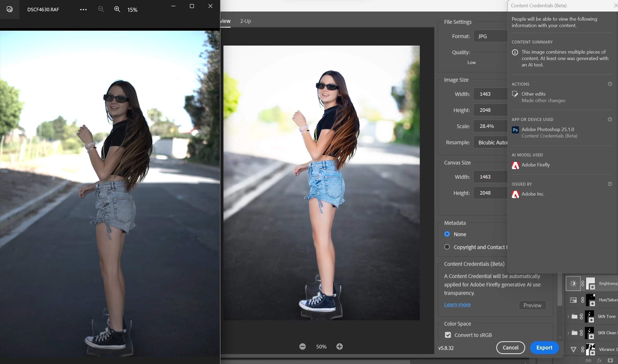Uncheck Convert to sRGB

click(448, 335)
